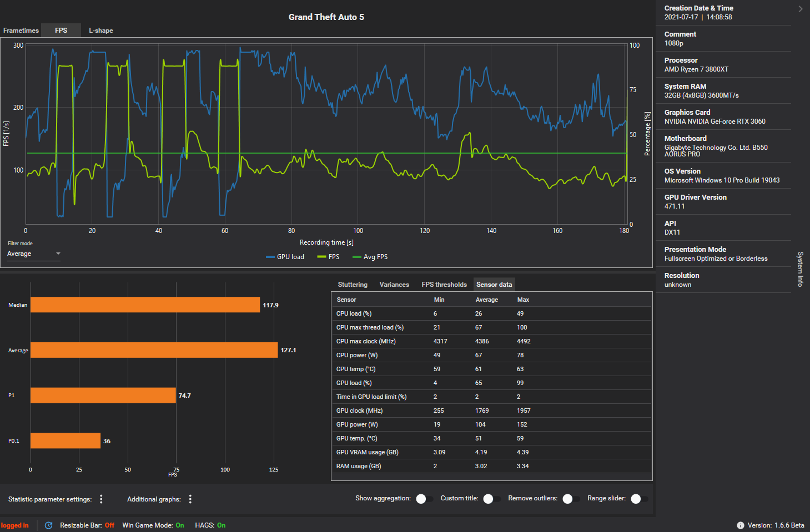
Task: Click 'NVIDIA NVIDIA GeForce RTX 3060' text
Action: (715, 121)
